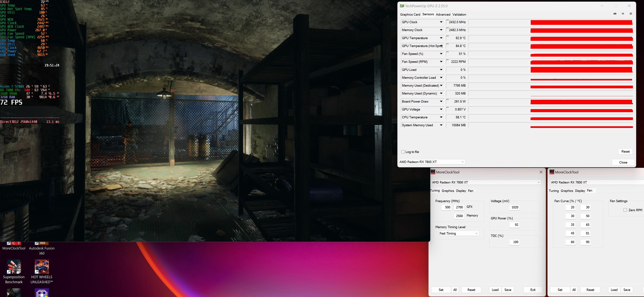Click the System Memory Used value 10084 MB
The width and height of the screenshot is (644, 297).
[456, 125]
